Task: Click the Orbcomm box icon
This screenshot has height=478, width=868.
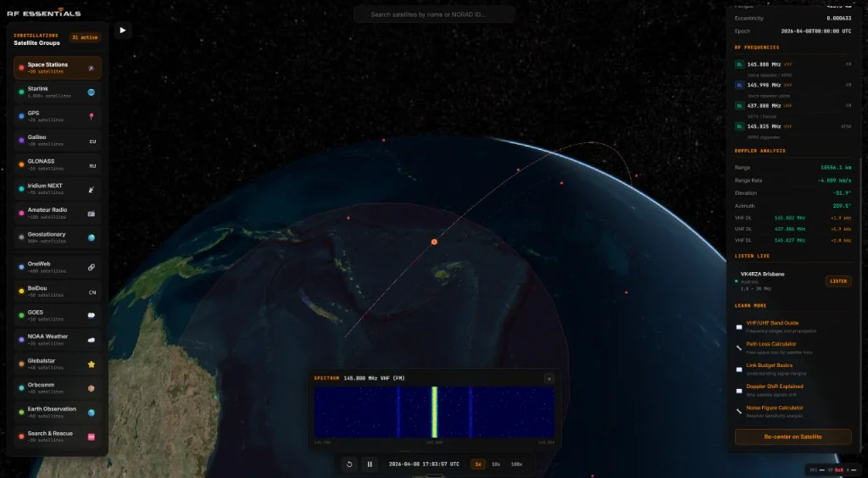Action: click(x=92, y=388)
